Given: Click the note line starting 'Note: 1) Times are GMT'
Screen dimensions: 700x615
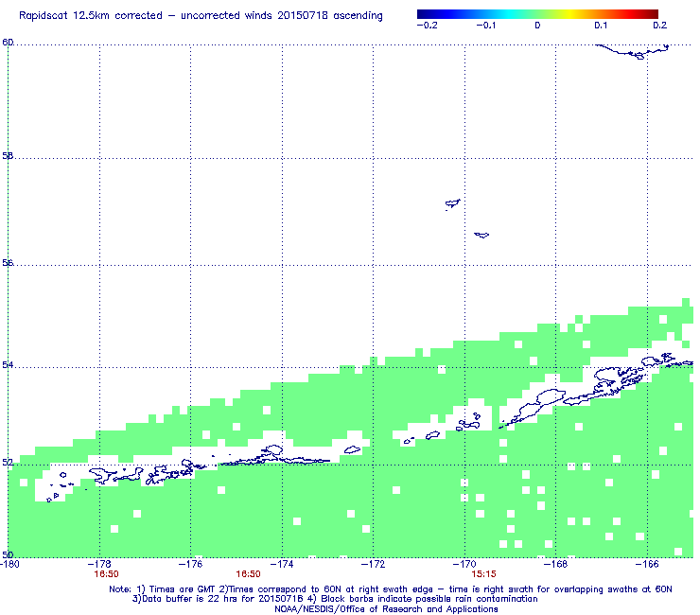Looking at the screenshot, I should click(x=391, y=589).
